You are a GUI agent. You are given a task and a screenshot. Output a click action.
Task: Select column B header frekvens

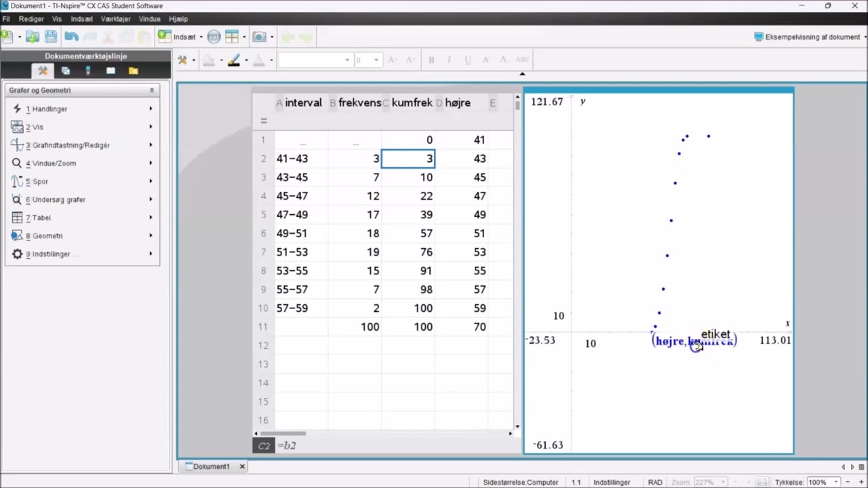355,103
